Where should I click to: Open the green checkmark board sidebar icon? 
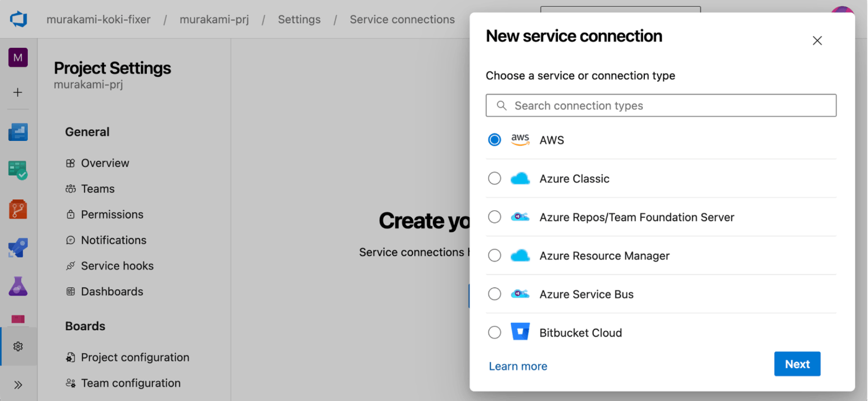click(18, 170)
